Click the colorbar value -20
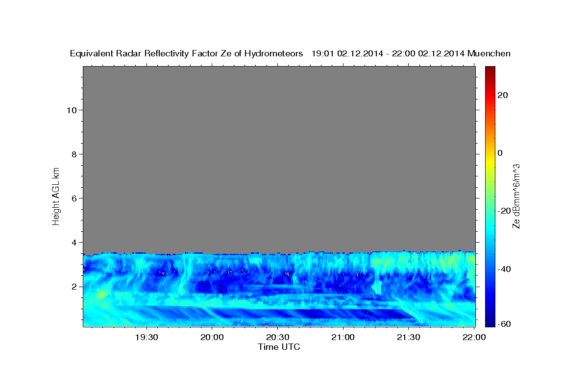The width and height of the screenshot is (588, 392). tap(504, 211)
